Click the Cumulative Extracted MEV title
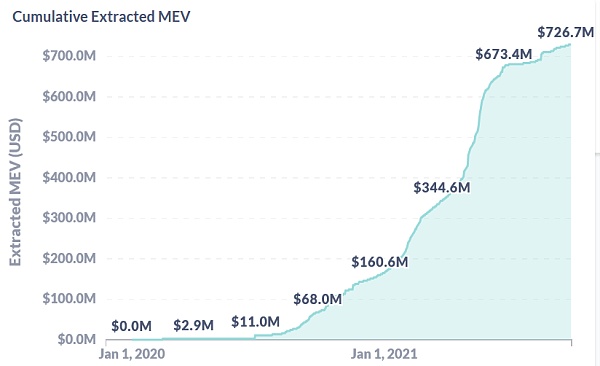 tap(101, 17)
